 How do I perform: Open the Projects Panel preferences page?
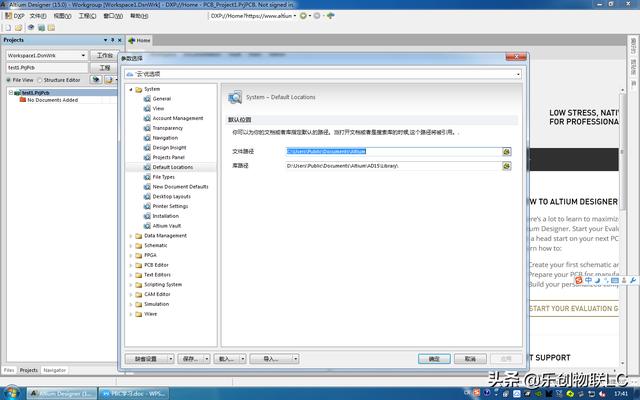168,157
